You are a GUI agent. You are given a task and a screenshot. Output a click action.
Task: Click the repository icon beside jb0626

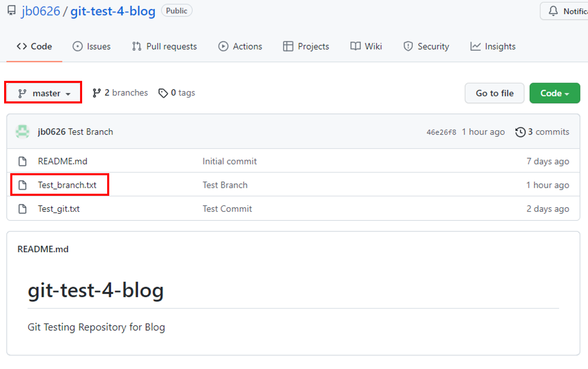click(12, 11)
